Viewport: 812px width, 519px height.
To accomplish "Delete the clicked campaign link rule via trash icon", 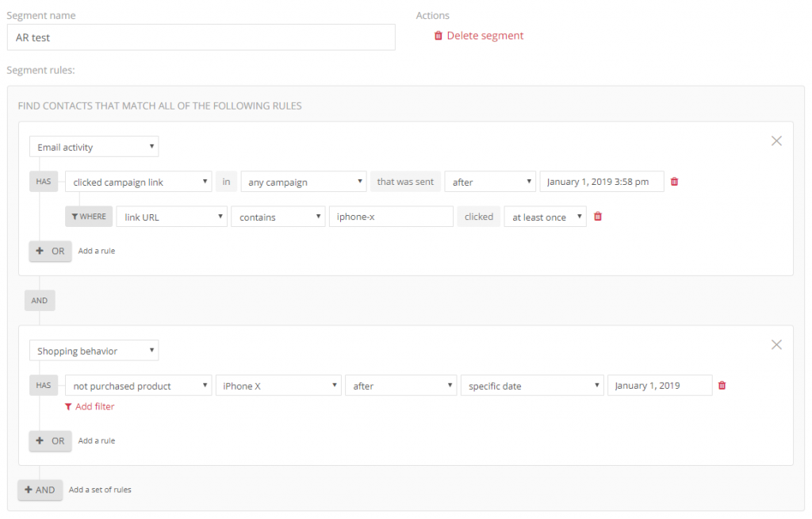I will pyautogui.click(x=674, y=182).
